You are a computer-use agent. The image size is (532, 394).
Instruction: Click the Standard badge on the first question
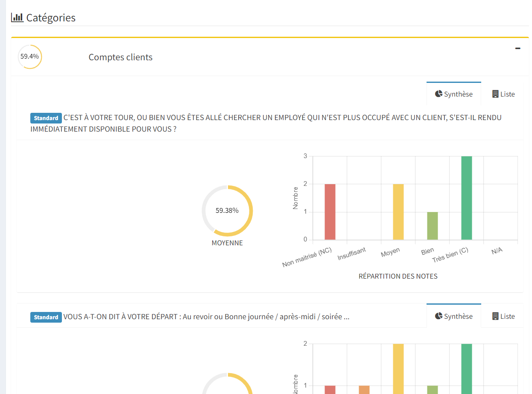(x=46, y=118)
